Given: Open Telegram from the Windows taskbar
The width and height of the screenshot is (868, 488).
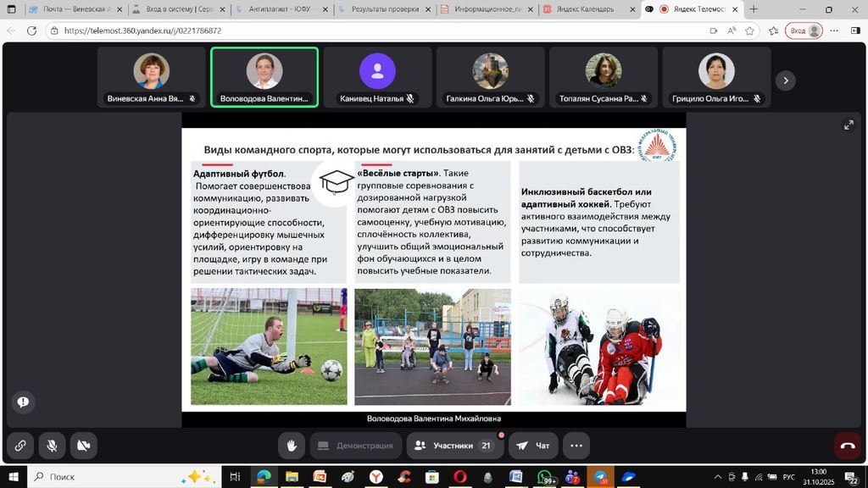Looking at the screenshot, I should (x=601, y=477).
